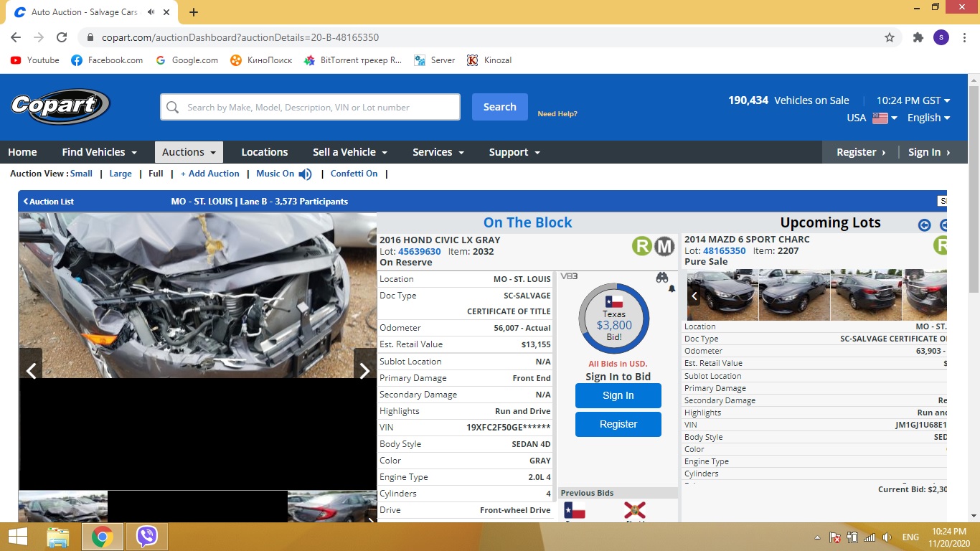Image resolution: width=980 pixels, height=551 pixels.
Task: Click the bell alert icon in bid panel
Action: pyautogui.click(x=672, y=289)
